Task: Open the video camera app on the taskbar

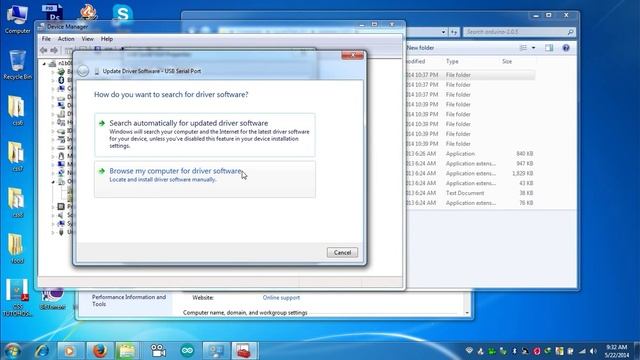Action: pos(158,351)
